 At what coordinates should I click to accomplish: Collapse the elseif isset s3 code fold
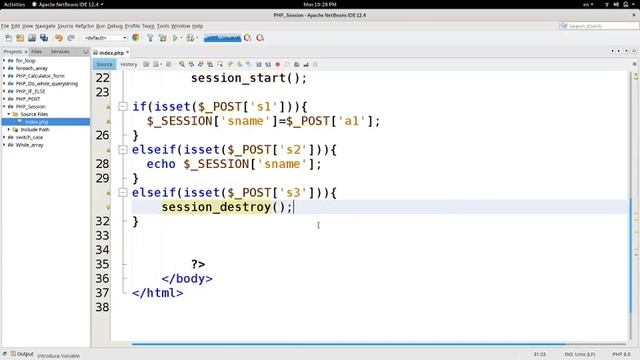click(122, 193)
